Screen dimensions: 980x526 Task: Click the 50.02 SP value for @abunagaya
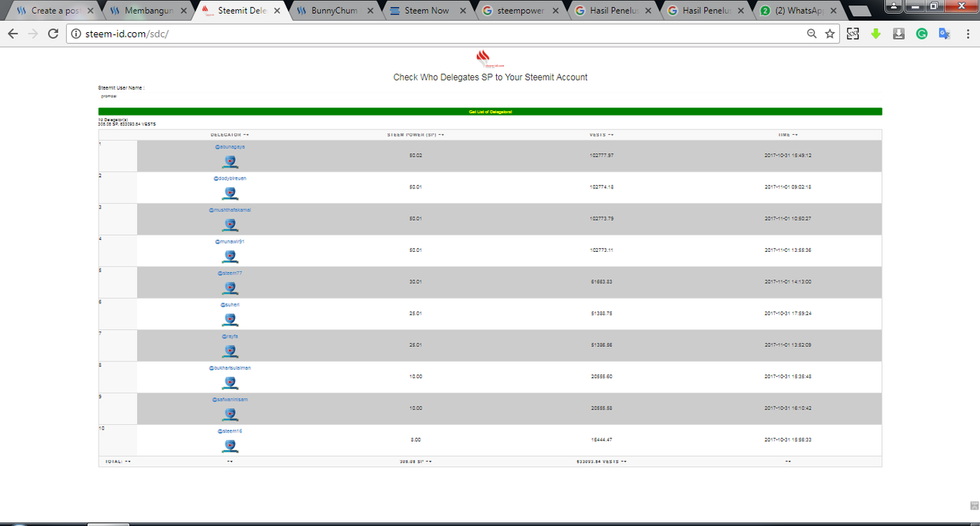(416, 155)
